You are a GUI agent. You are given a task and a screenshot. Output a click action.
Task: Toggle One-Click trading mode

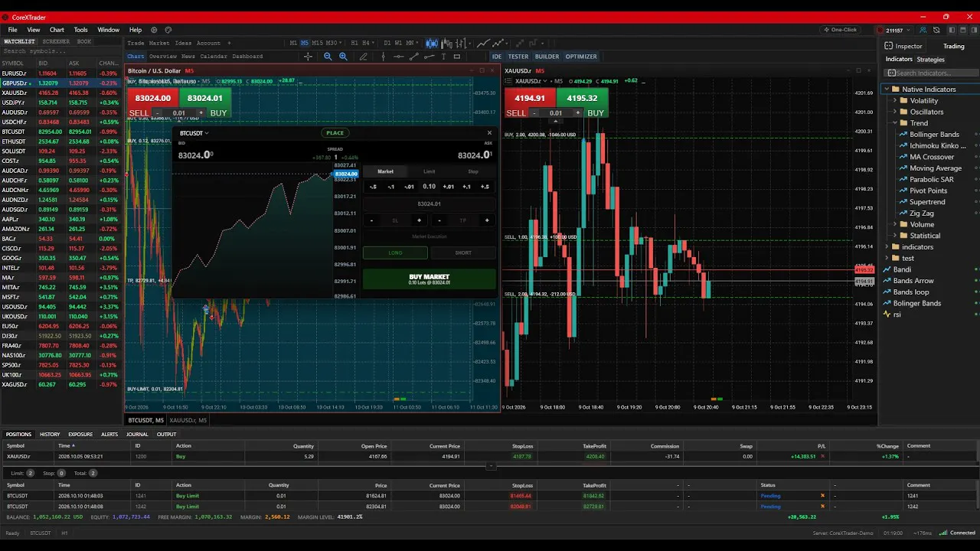click(840, 30)
